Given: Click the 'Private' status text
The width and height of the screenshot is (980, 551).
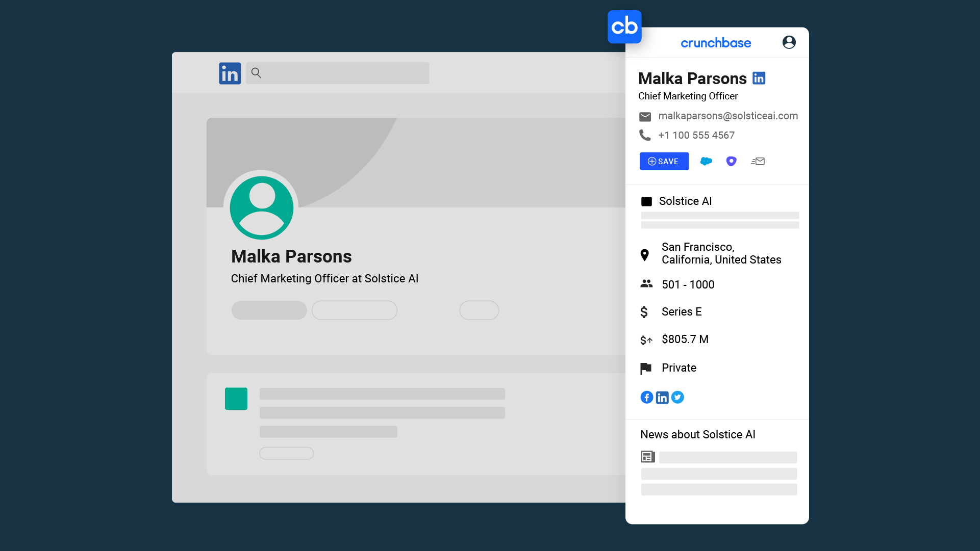Looking at the screenshot, I should (679, 368).
